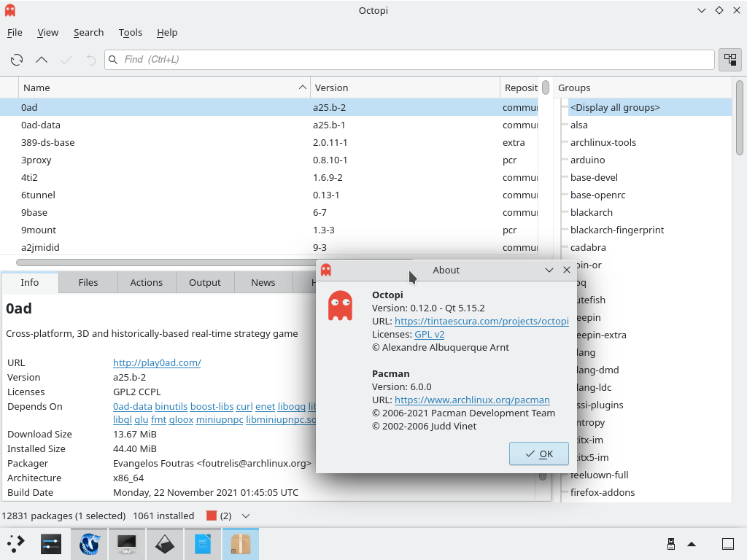The height and width of the screenshot is (560, 747).
Task: Expand the status bar chevron dropdown
Action: point(246,516)
